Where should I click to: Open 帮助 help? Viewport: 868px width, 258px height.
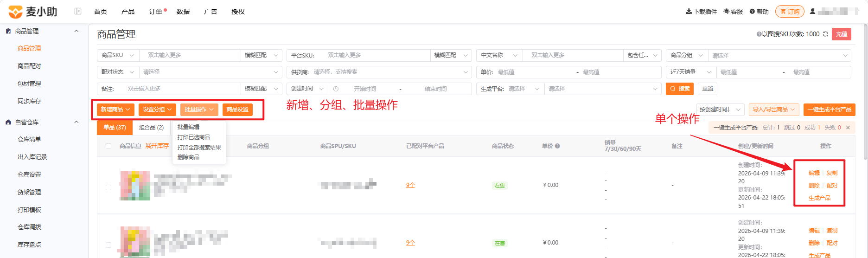[759, 12]
